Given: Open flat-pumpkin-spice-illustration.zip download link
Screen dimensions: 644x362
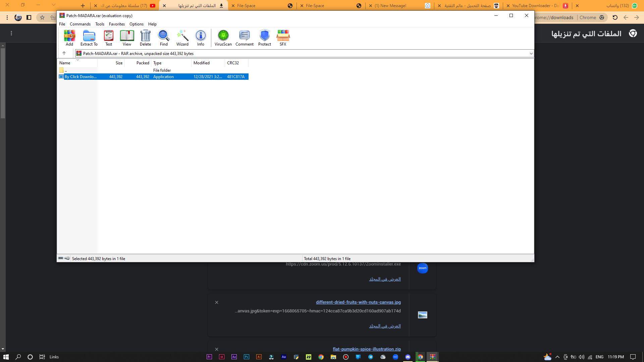Looking at the screenshot, I should (x=367, y=349).
